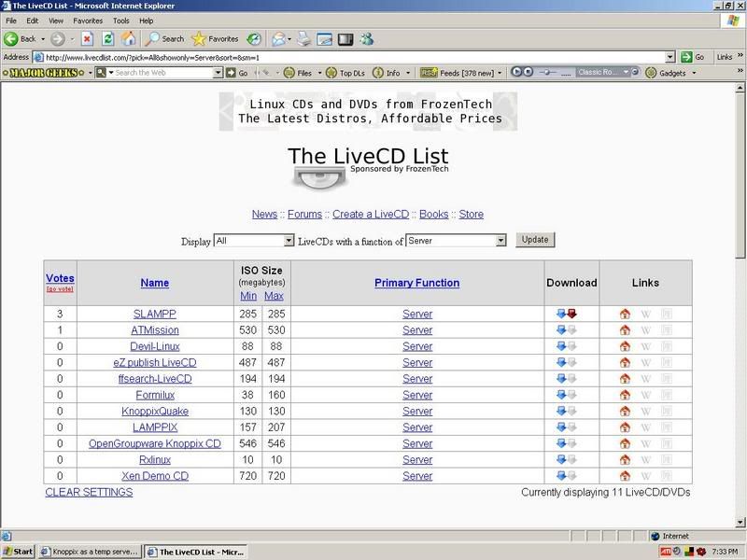Image resolution: width=747 pixels, height=560 pixels.
Task: Stop the toolbar radio player
Action: 529,72
